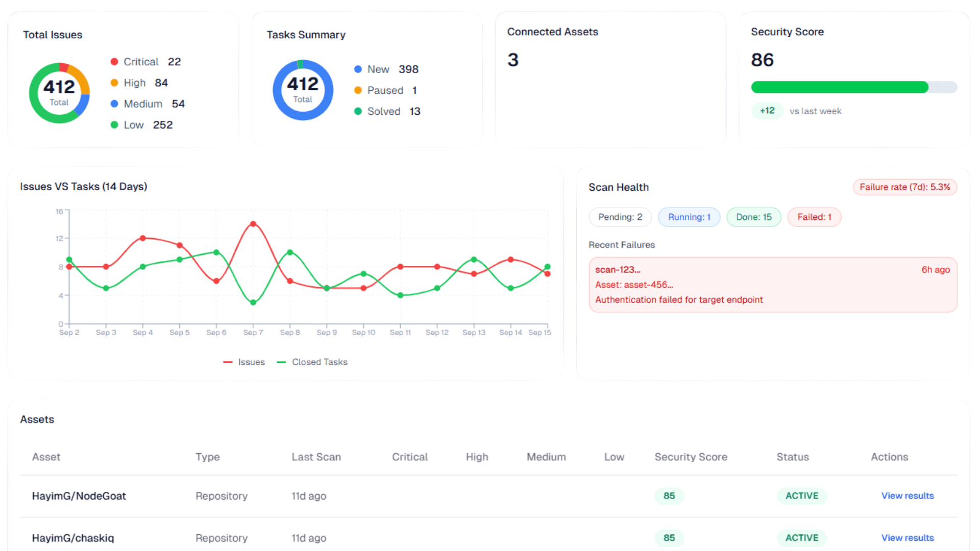Screen dimensions: 980x551
Task: Click the Tasks Summary donut chart
Action: [x=303, y=90]
